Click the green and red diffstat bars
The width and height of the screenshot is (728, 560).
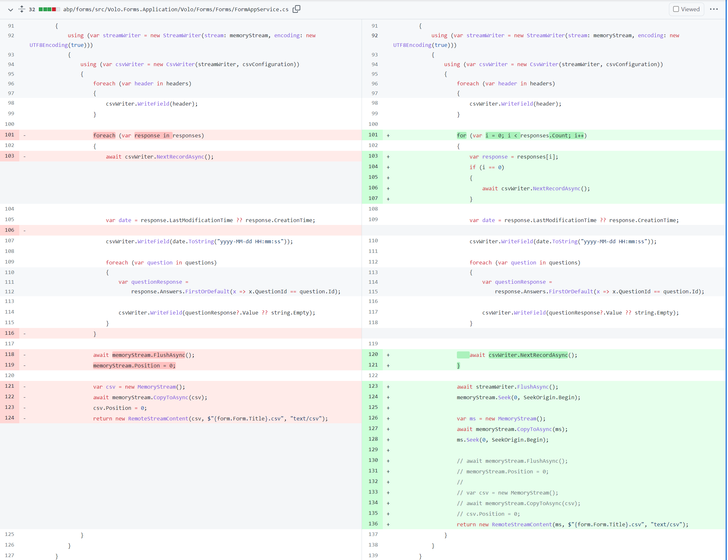(49, 9)
